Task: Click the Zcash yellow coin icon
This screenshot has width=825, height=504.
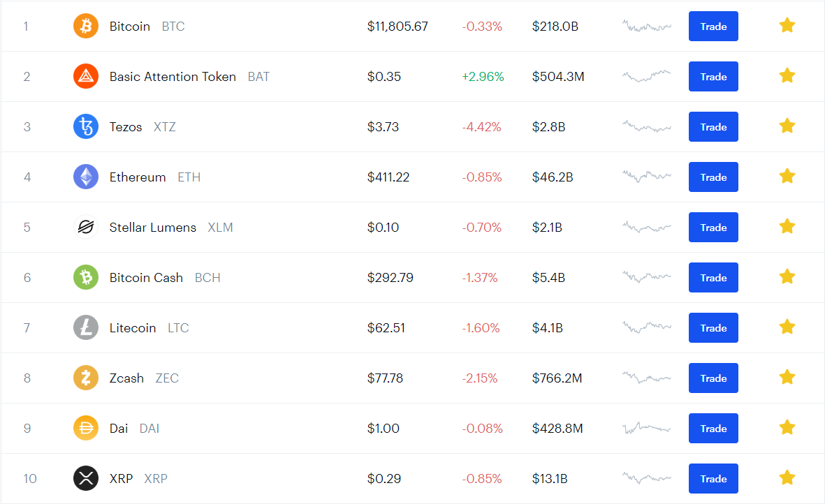Action: click(86, 378)
